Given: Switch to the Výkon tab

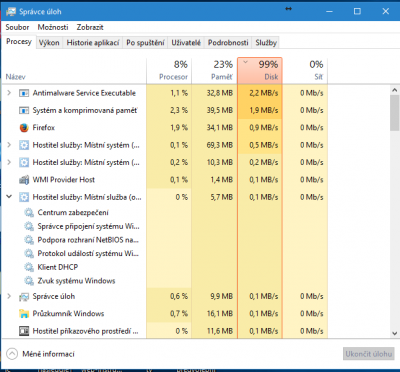Looking at the screenshot, I should [x=49, y=43].
